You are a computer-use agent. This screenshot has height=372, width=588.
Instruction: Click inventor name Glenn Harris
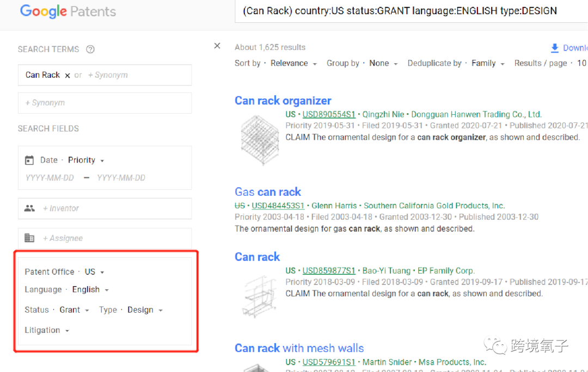[334, 206]
